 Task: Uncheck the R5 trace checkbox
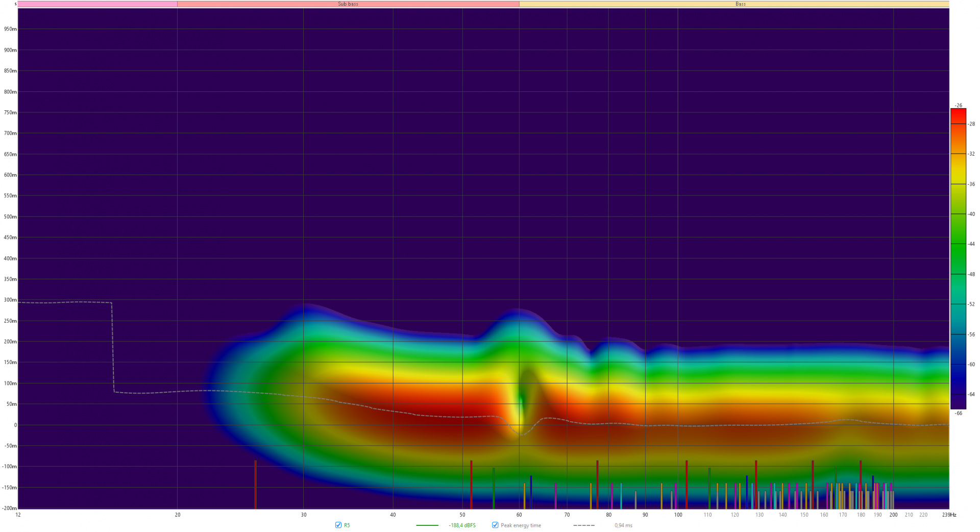[338, 525]
